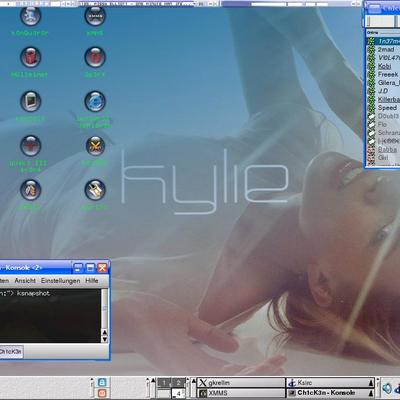Viewport: 400px width, 400px height.
Task: Click the orange logout icon in panel
Action: point(102,393)
